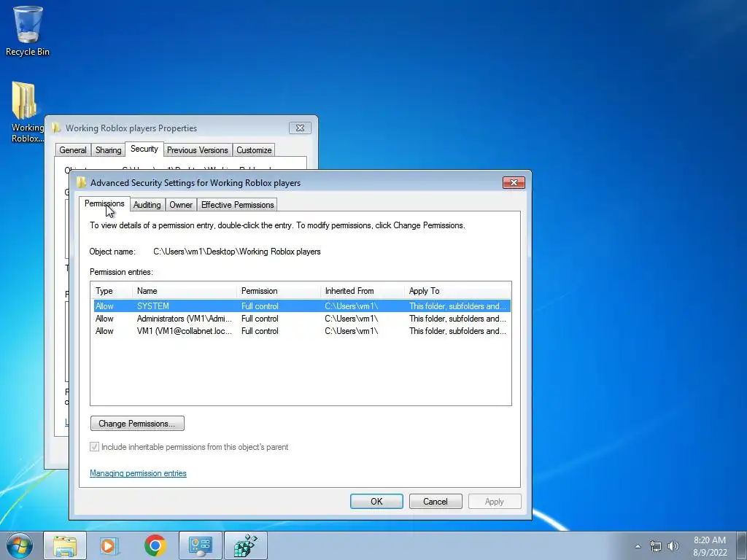Image resolution: width=747 pixels, height=560 pixels.
Task: Click the Type column header
Action: [x=112, y=291]
